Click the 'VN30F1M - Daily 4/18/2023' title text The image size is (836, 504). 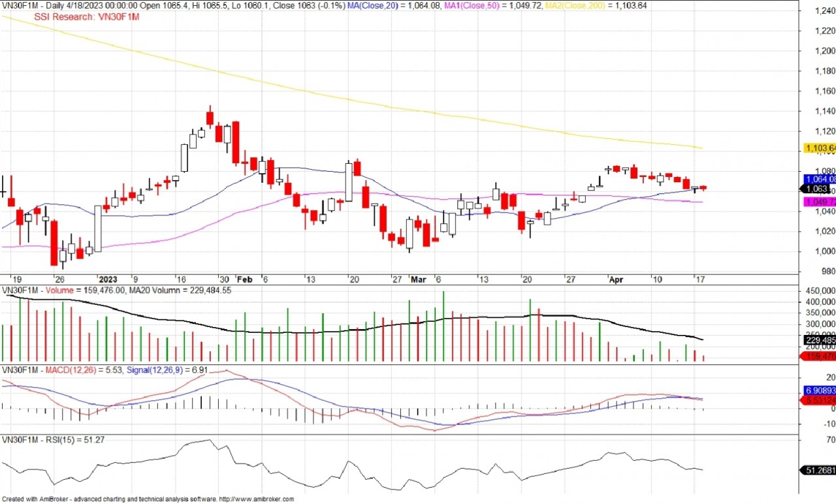51,6
